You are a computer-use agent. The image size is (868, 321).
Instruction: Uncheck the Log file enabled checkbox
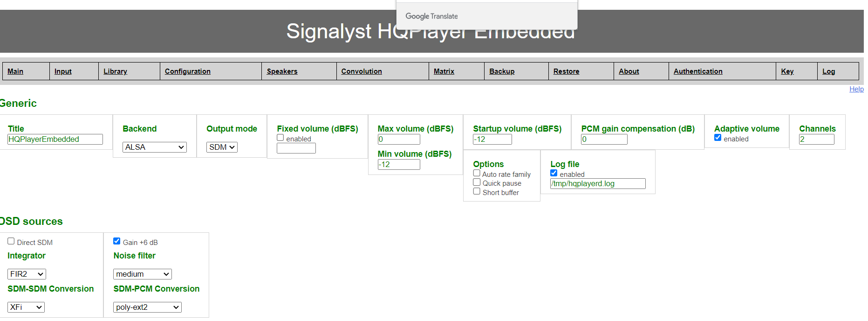tap(554, 173)
